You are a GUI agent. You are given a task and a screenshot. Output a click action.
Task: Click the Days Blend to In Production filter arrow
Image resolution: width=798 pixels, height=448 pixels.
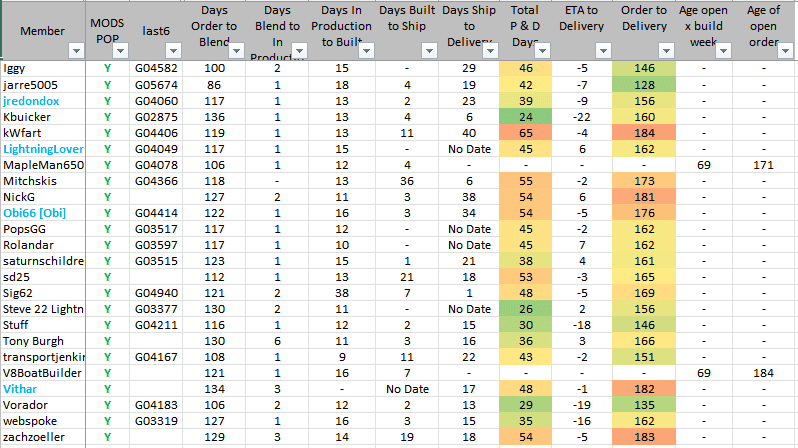[297, 50]
